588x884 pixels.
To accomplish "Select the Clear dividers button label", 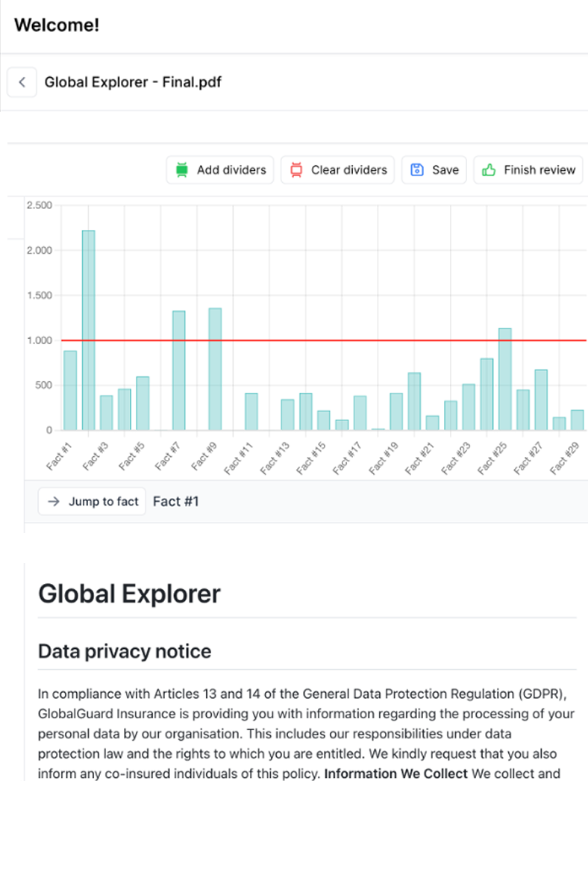I will click(349, 169).
